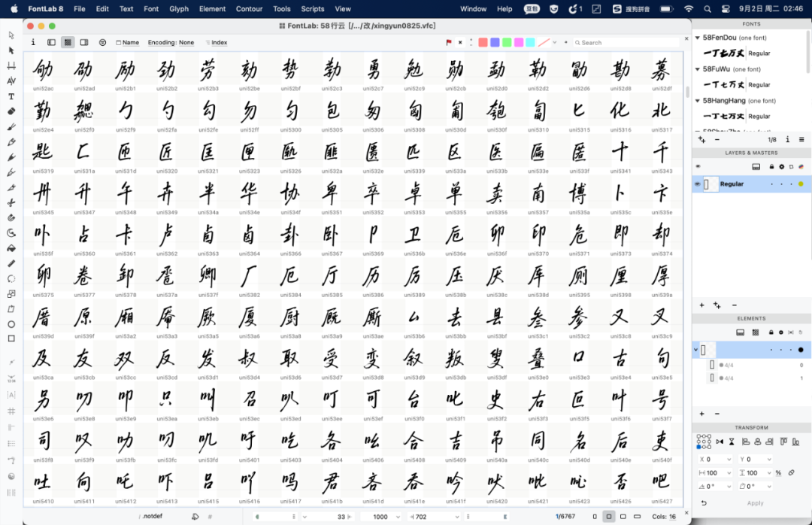
Task: Toggle visibility of the Regular layer
Action: point(698,184)
